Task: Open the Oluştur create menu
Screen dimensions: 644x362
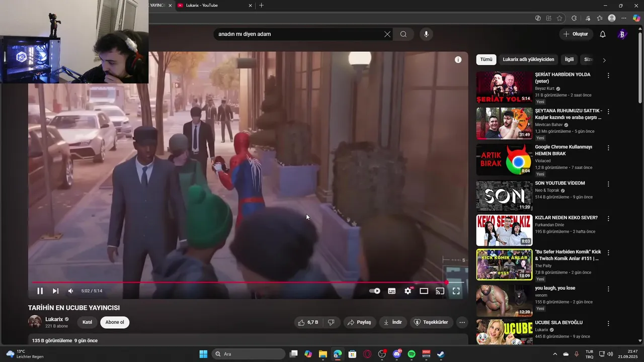Action: (x=576, y=34)
